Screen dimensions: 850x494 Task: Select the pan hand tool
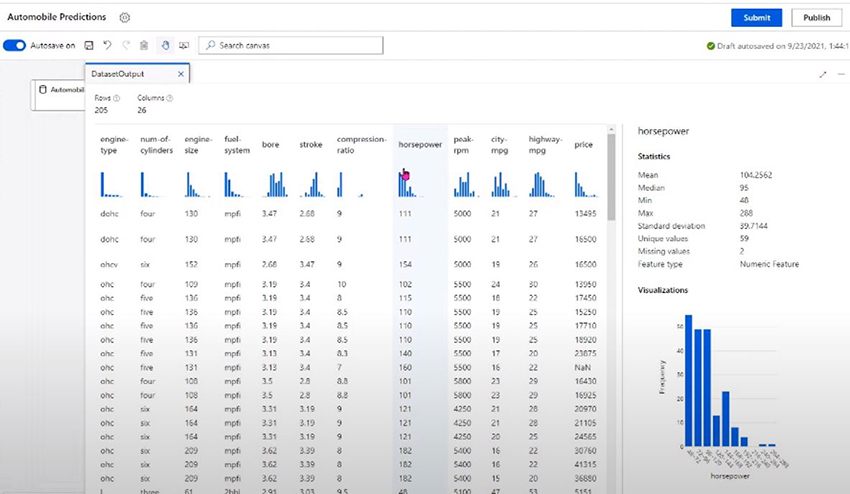point(164,46)
